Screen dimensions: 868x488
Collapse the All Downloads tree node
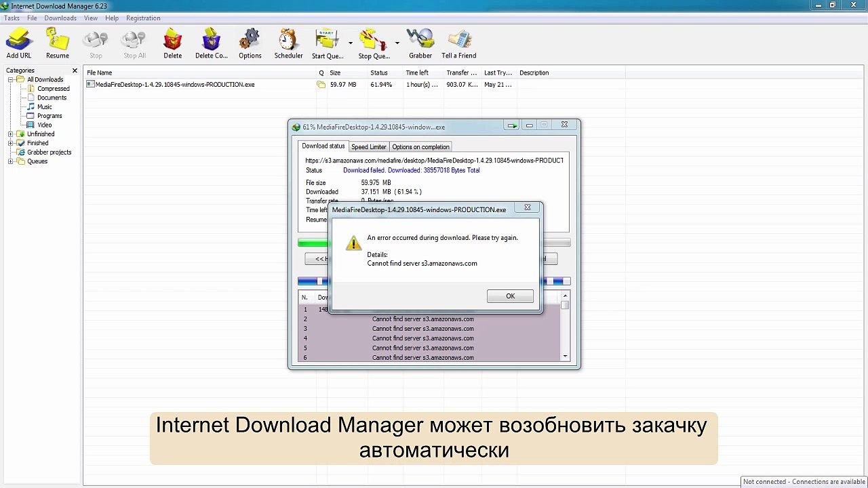click(x=11, y=79)
